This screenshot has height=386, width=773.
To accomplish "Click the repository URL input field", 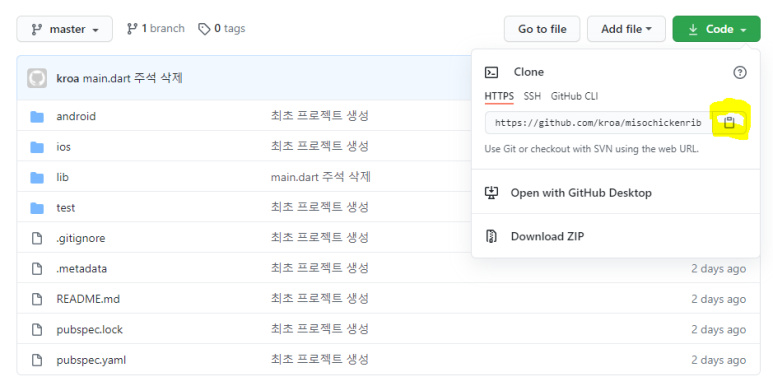I will click(x=598, y=123).
